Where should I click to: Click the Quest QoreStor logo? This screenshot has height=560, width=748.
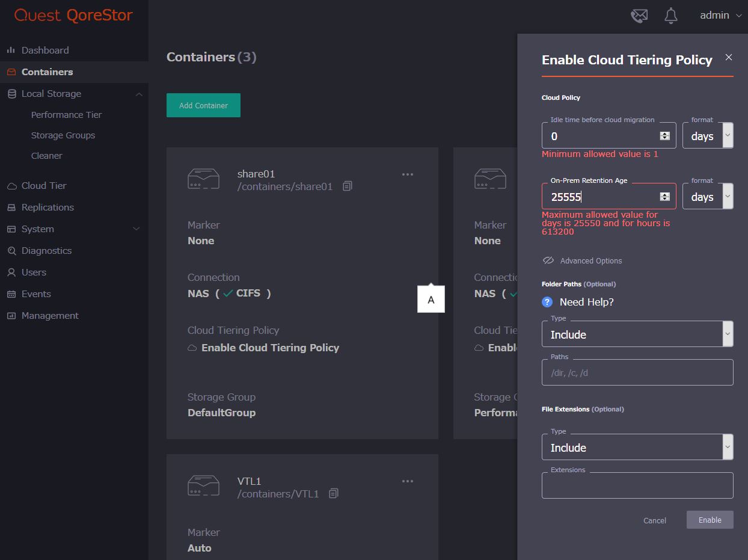click(x=73, y=16)
